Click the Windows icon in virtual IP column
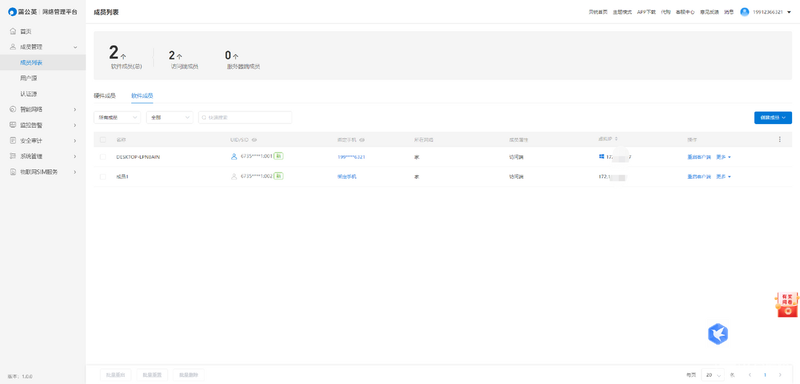800x384 pixels. point(602,157)
